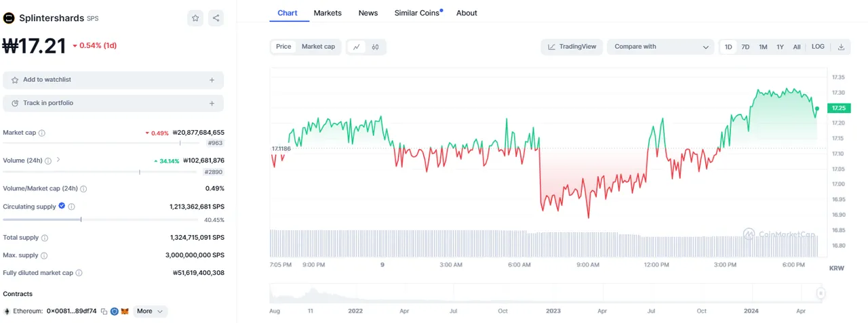The height and width of the screenshot is (323, 868).
Task: Click the Ethereum logo in Contracts
Action: coord(7,311)
